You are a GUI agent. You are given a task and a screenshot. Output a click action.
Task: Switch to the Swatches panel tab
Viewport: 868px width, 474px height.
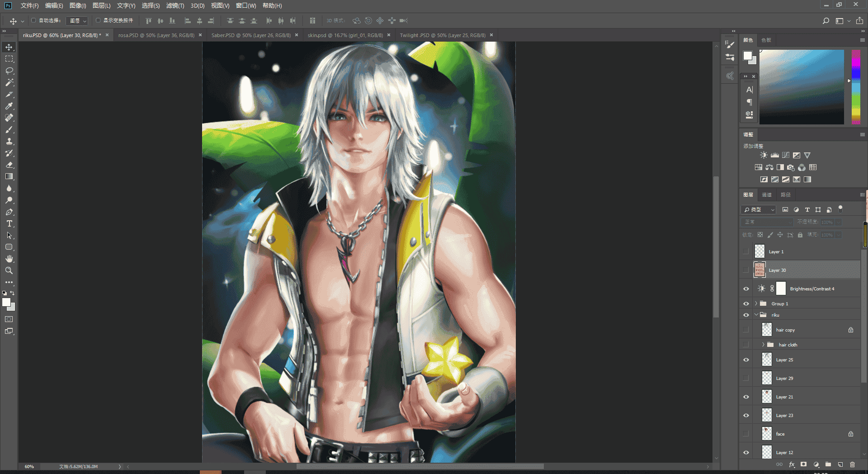(x=766, y=40)
